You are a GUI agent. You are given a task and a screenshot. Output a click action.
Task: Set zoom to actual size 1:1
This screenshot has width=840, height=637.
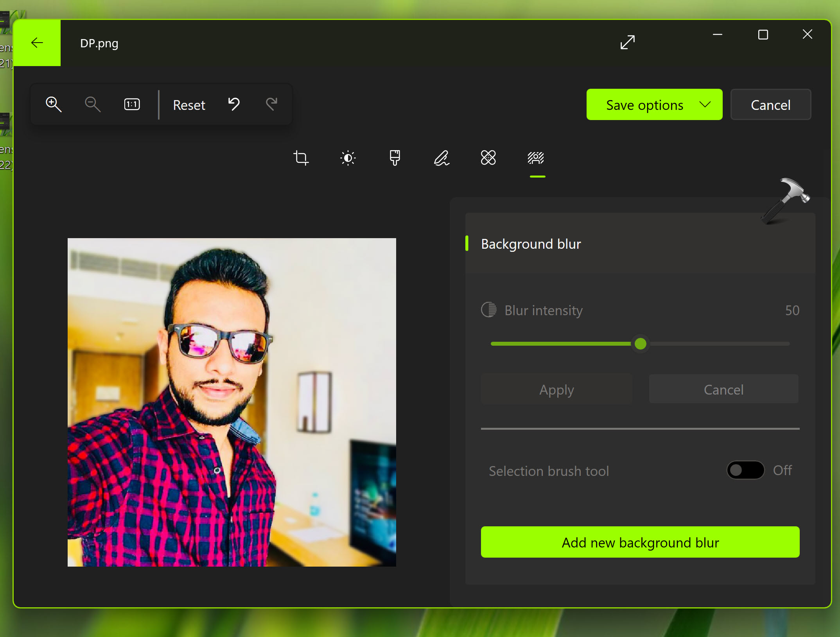[132, 104]
